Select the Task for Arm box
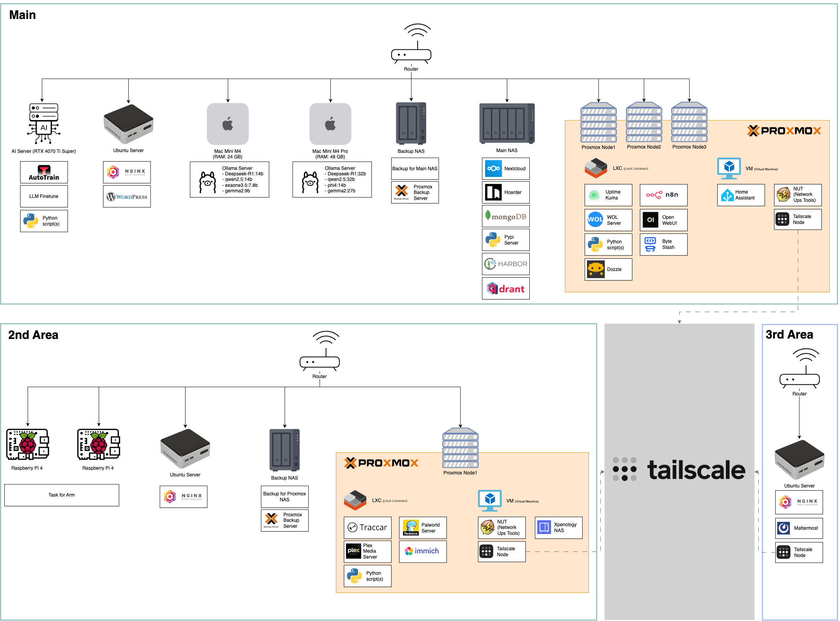This screenshot has height=621, width=840. pos(62,495)
